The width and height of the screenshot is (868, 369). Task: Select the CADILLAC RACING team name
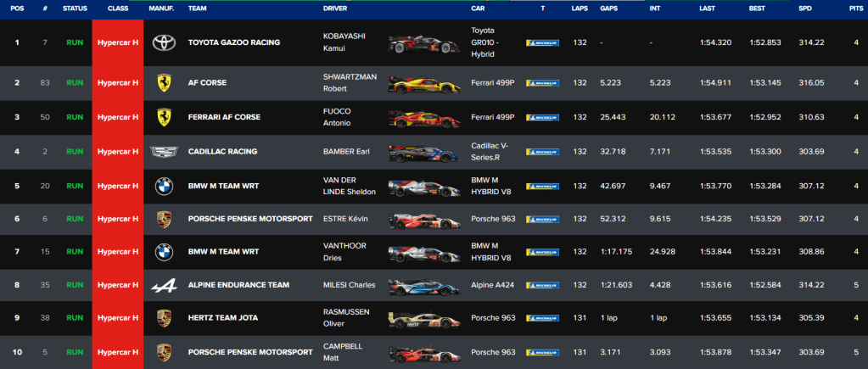[222, 152]
